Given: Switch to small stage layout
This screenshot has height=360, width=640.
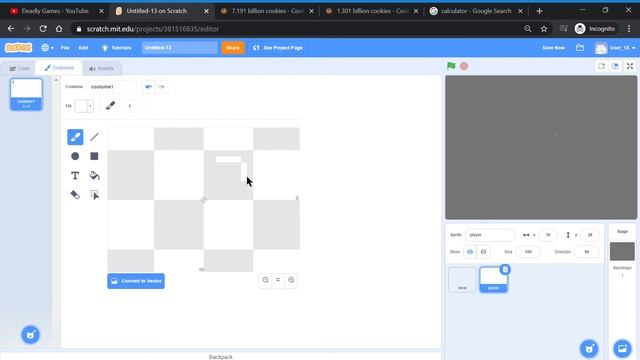Looking at the screenshot, I should [602, 66].
